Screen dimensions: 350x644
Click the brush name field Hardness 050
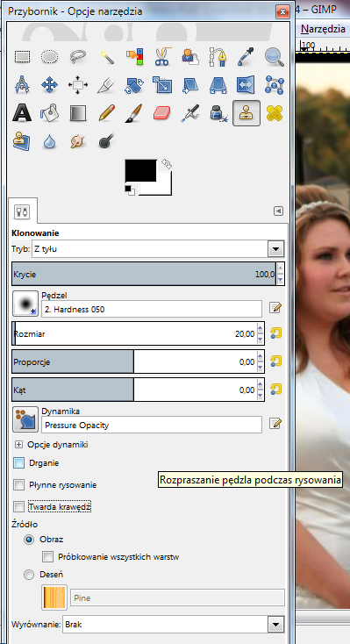click(152, 309)
